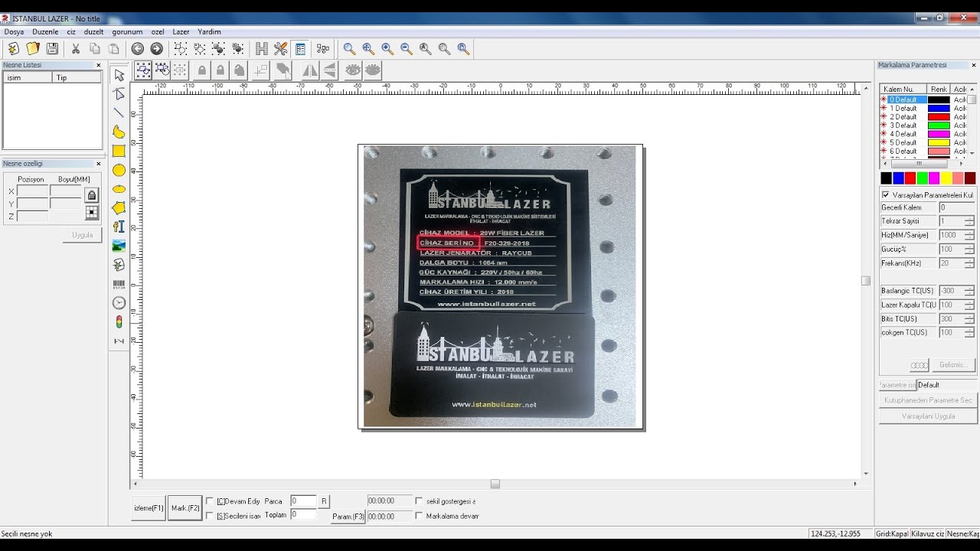980x551 pixels.
Task: Click the R reset button beside Parca
Action: coord(324,501)
